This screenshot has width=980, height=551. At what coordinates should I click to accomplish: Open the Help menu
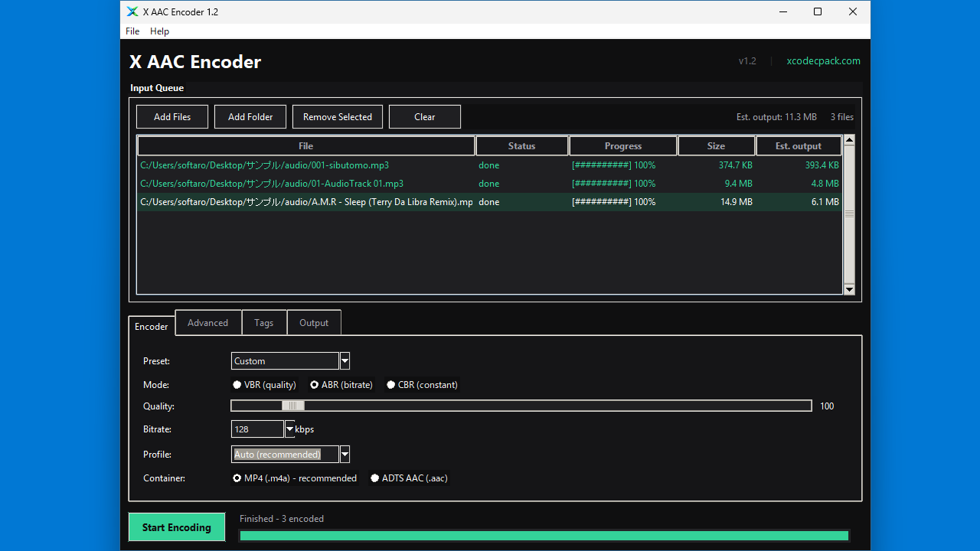[159, 31]
